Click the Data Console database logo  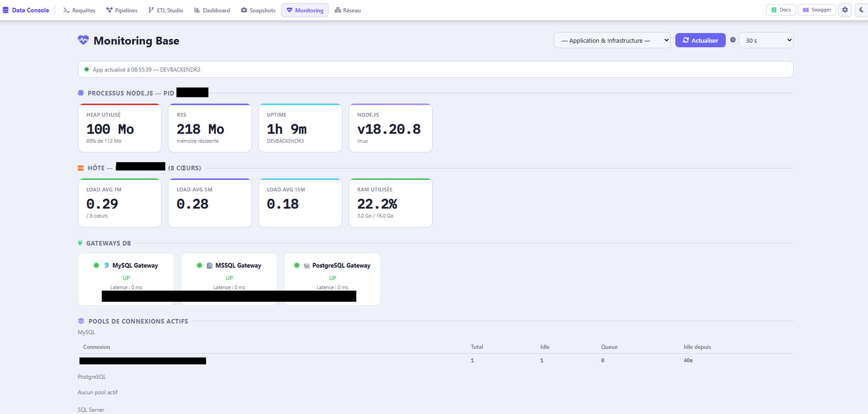(x=6, y=10)
